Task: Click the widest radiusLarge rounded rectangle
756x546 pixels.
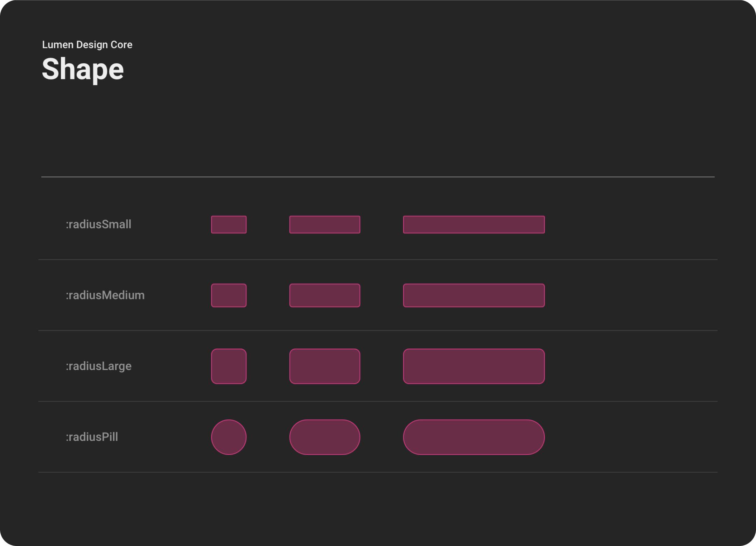Action: point(474,366)
